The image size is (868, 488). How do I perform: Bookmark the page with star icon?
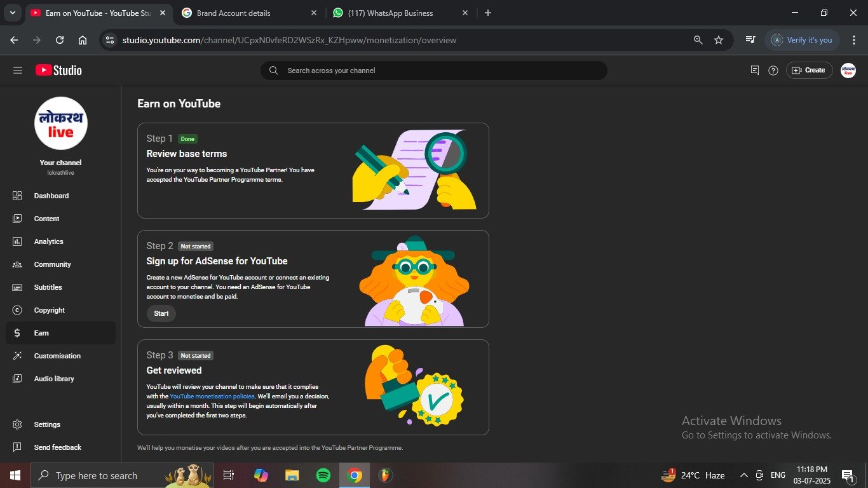pos(719,40)
